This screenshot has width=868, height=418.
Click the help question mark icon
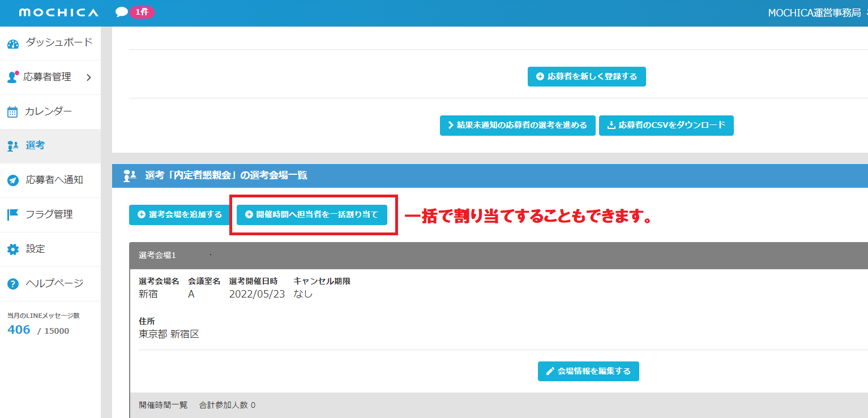click(x=12, y=284)
